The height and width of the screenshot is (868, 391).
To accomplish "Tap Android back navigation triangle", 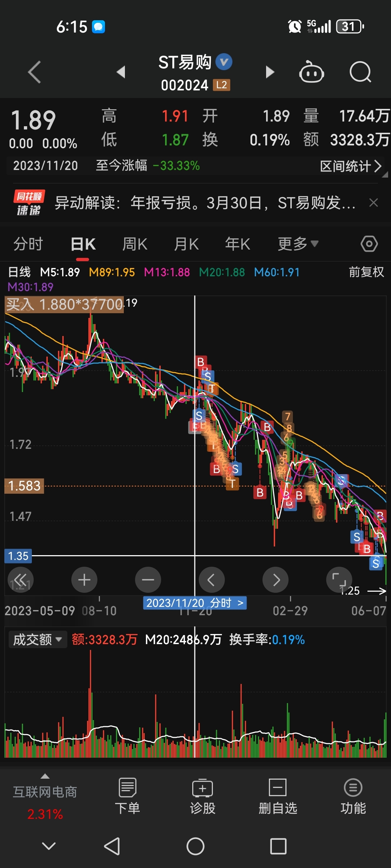I will 112,846.
